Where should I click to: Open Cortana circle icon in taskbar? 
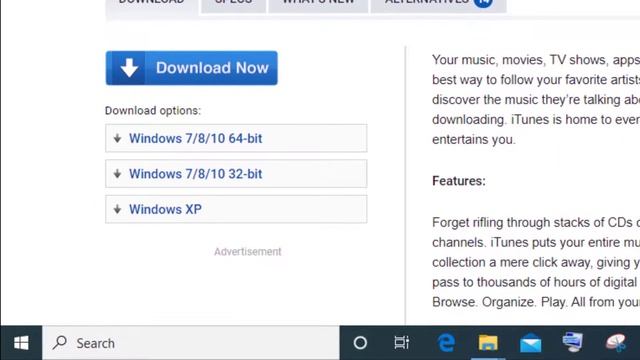[x=360, y=343]
